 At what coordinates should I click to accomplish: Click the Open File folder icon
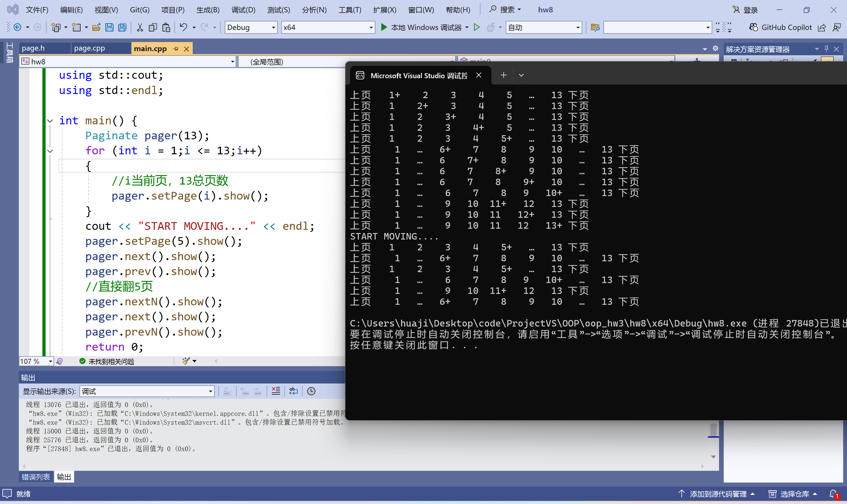coord(96,28)
